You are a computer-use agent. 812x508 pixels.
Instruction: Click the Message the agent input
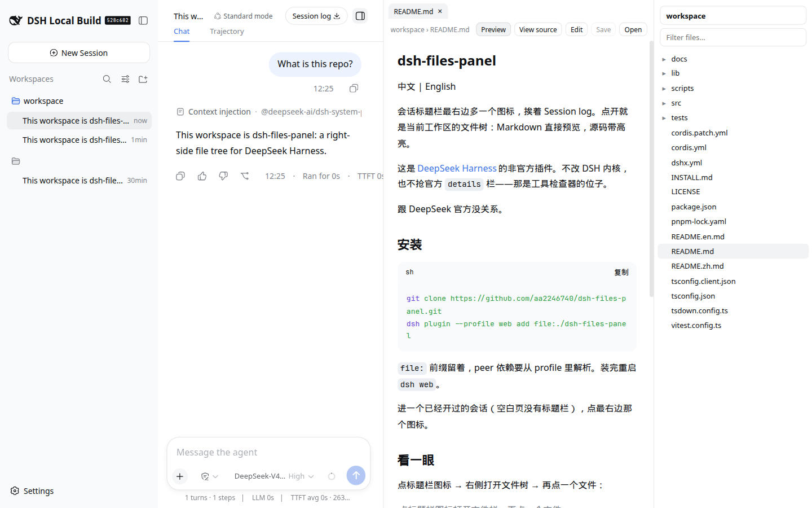point(268,452)
